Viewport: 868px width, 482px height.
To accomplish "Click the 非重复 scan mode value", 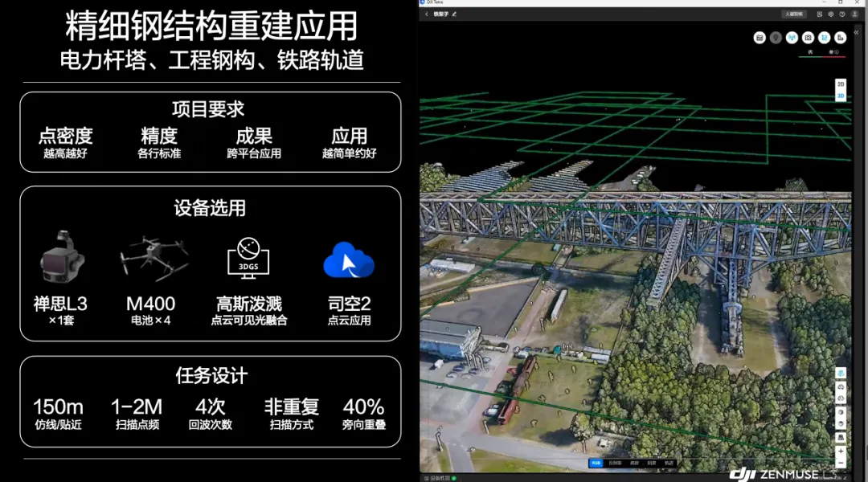I will pyautogui.click(x=292, y=406).
